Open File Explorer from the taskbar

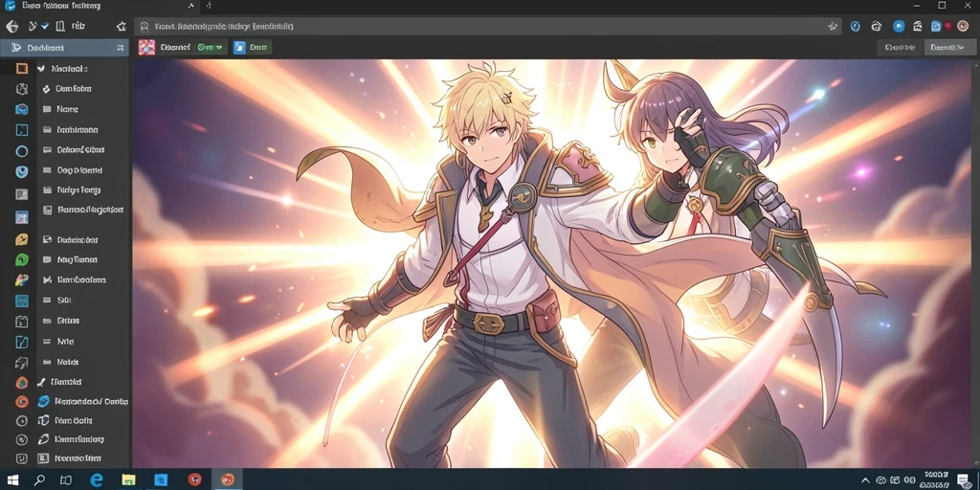click(128, 479)
